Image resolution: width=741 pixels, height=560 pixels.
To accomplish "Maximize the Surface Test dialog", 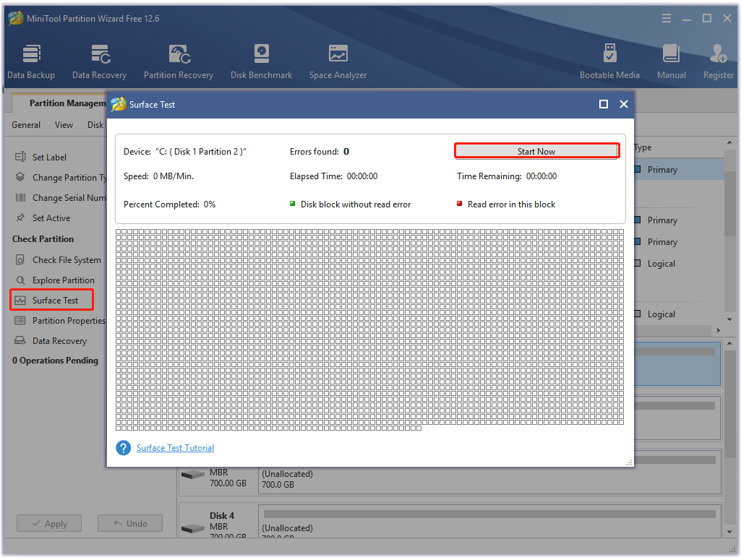I will [x=604, y=104].
